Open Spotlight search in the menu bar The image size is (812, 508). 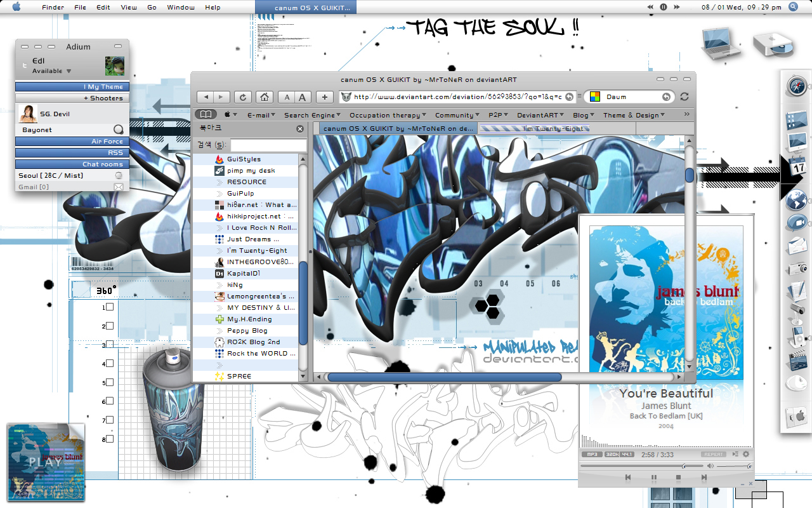tap(793, 7)
